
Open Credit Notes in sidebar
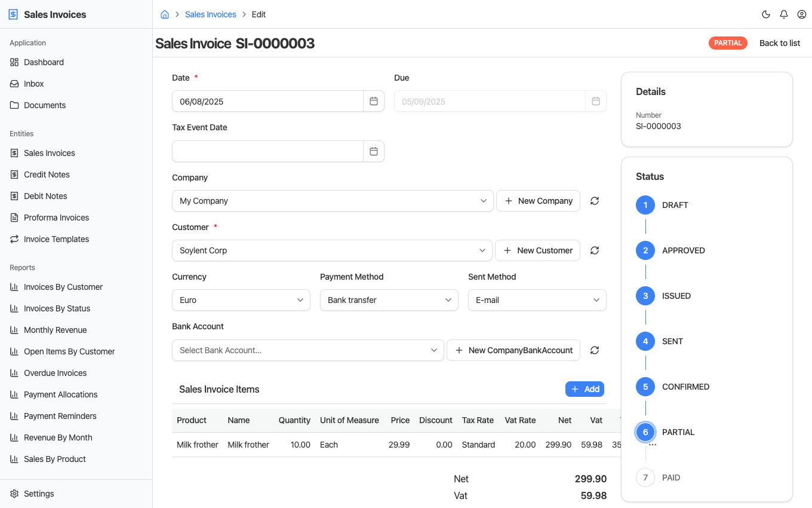[x=47, y=175]
